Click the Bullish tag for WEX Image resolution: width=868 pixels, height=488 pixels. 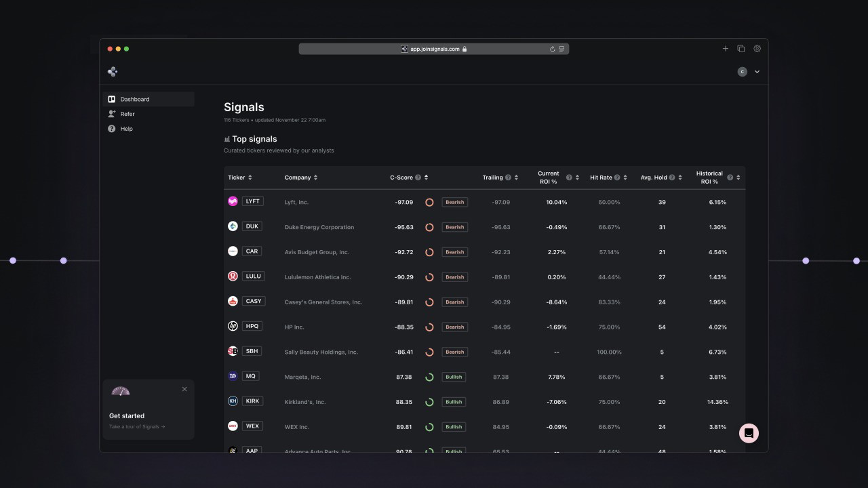pos(454,427)
